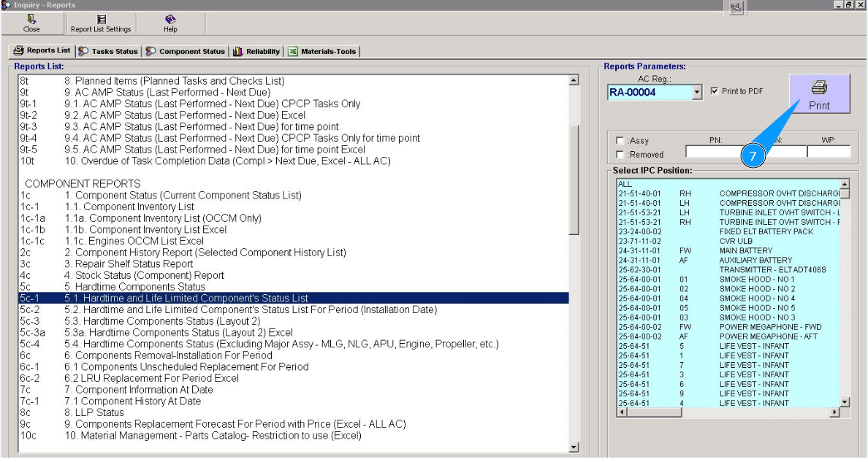Viewport: 868px width, 462px height.
Task: Tick the :Removed checkbox
Action: tap(620, 155)
